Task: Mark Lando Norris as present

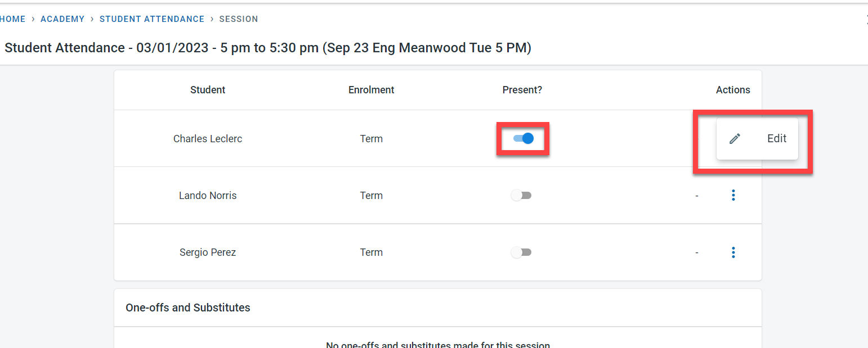Action: 521,196
